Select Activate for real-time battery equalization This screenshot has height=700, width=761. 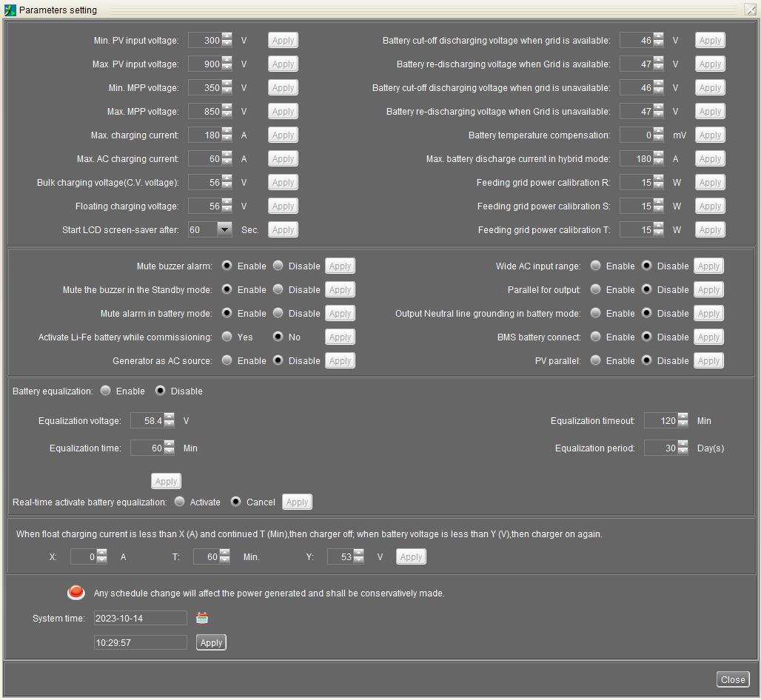coord(180,502)
